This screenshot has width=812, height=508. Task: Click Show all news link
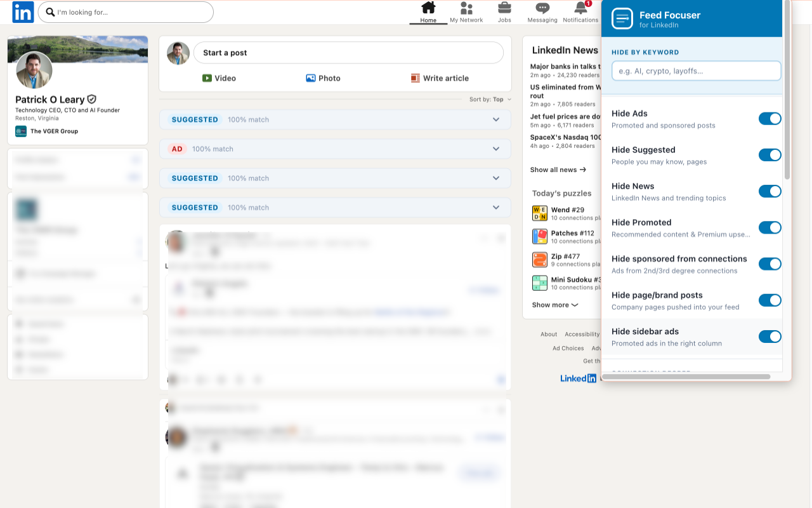(x=558, y=170)
